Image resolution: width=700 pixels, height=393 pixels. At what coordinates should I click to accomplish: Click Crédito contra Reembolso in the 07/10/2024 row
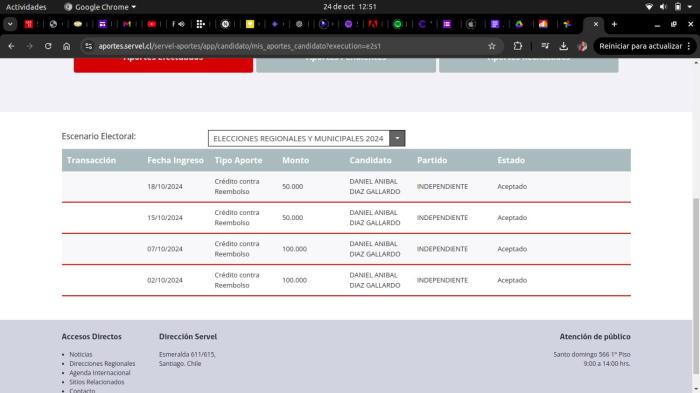tap(237, 249)
